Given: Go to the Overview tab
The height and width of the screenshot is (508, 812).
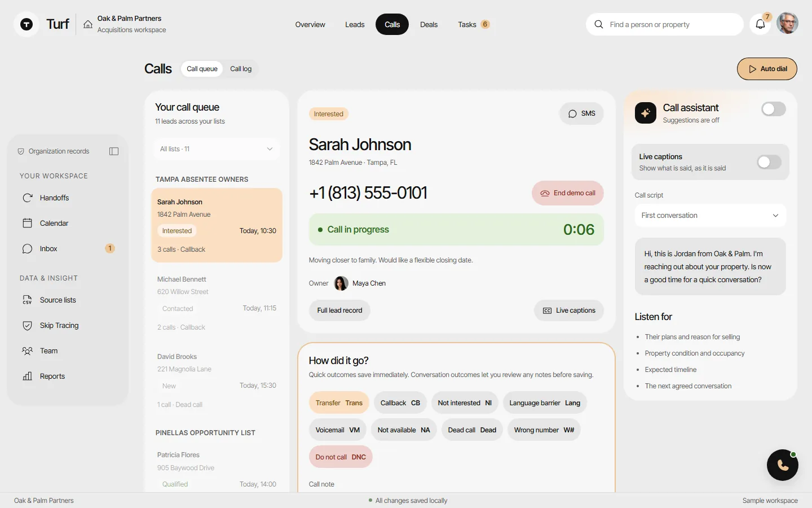Looking at the screenshot, I should point(310,25).
